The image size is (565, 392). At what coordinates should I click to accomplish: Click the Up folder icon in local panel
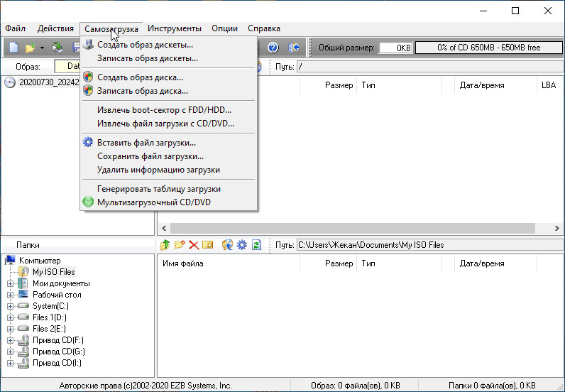(x=165, y=245)
